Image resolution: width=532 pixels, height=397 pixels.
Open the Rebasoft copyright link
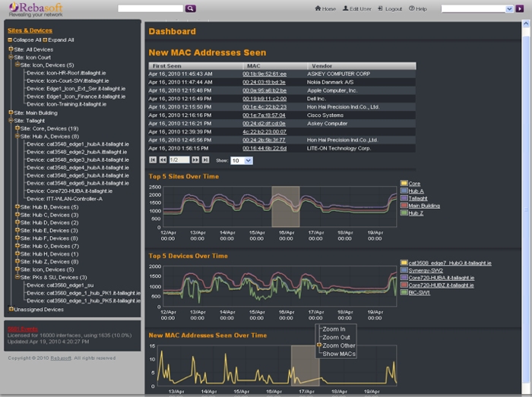(61, 358)
